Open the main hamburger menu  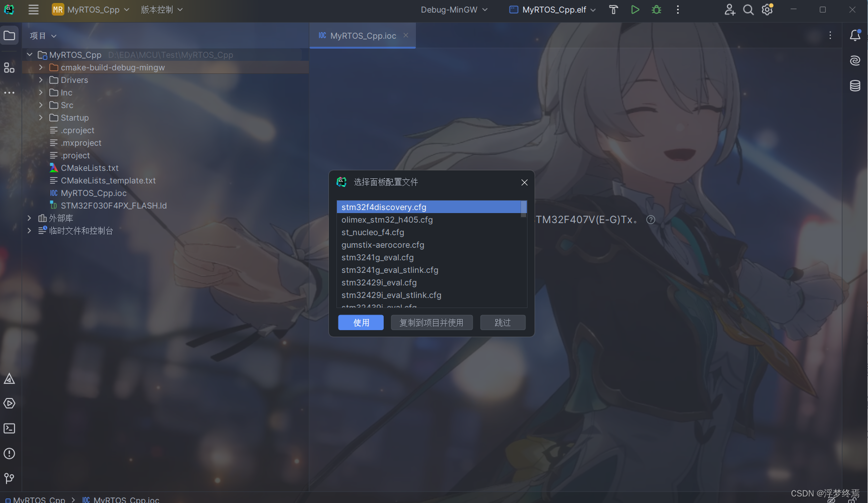click(33, 10)
